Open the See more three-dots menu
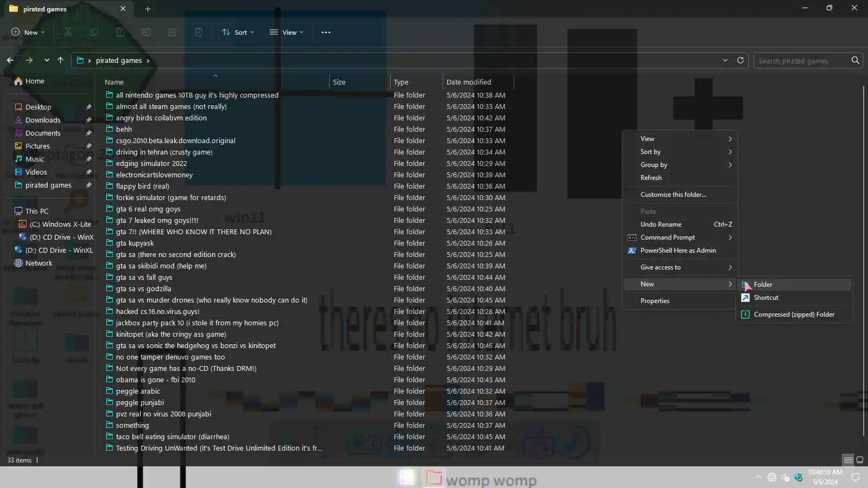 [326, 32]
